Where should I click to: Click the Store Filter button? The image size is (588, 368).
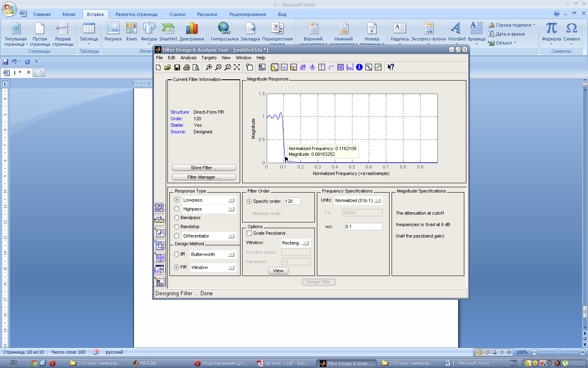(204, 168)
